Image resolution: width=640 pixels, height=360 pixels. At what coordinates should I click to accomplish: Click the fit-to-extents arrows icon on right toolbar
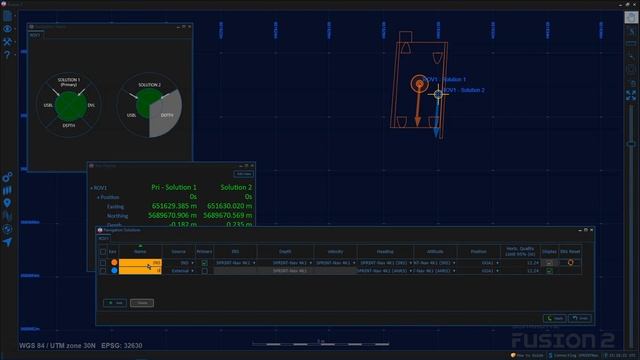click(x=631, y=95)
